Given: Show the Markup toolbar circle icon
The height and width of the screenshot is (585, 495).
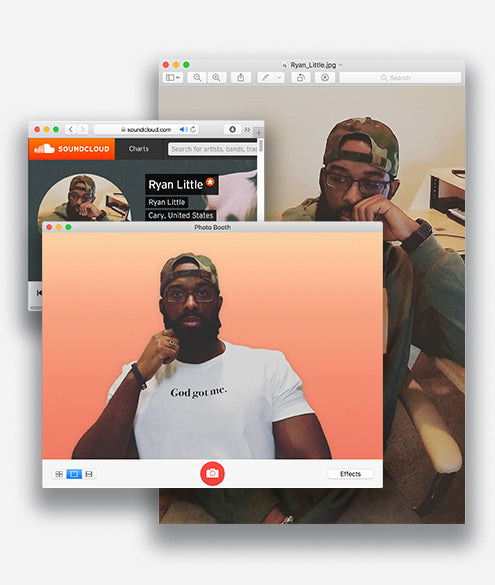Looking at the screenshot, I should (x=325, y=78).
